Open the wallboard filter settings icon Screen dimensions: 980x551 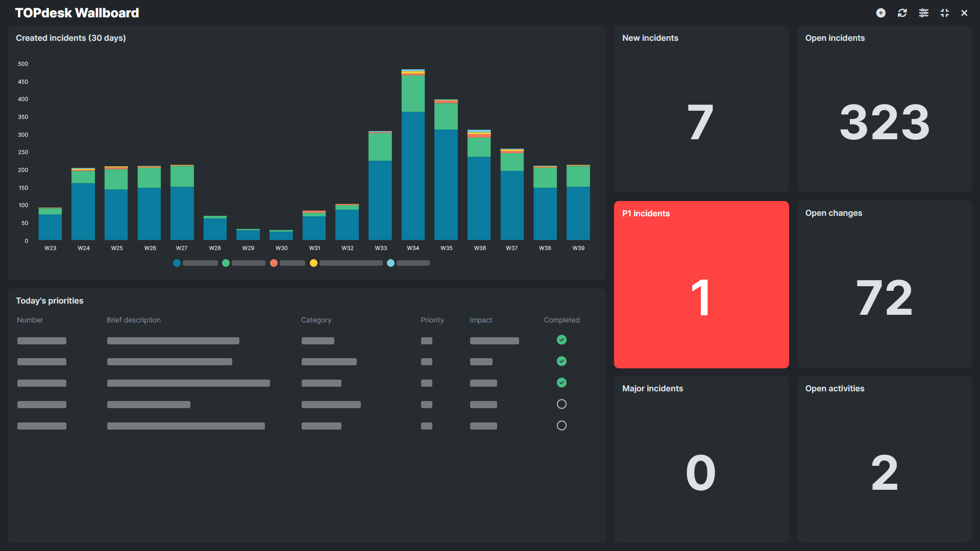pos(923,13)
